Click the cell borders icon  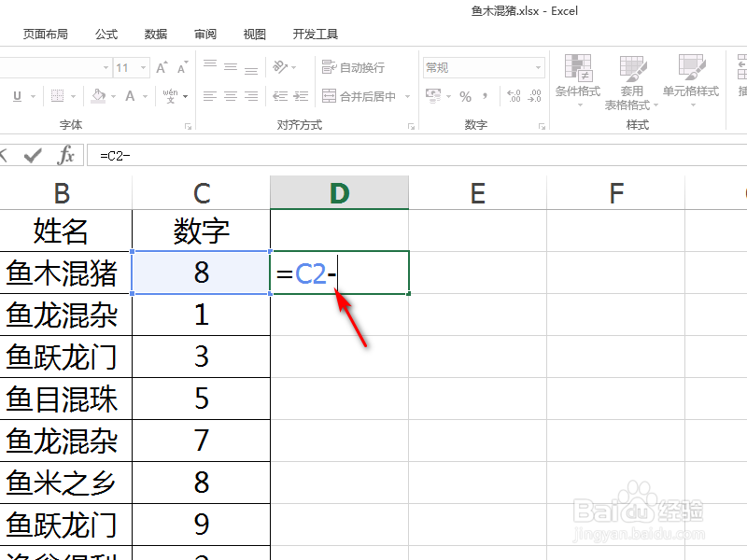57,96
